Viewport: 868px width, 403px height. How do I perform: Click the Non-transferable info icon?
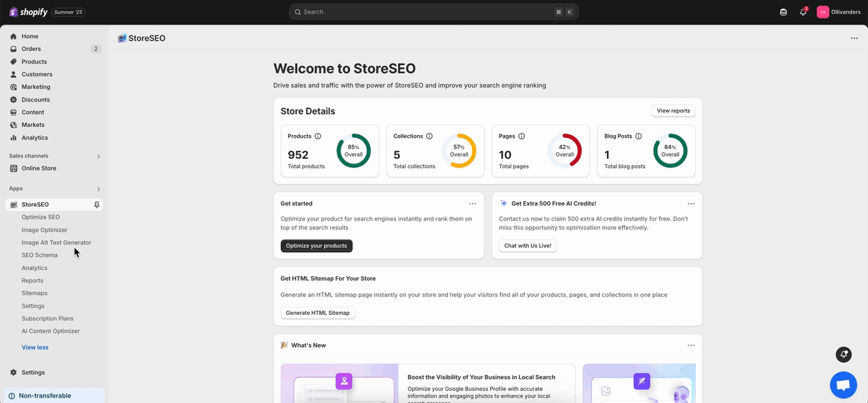point(12,396)
